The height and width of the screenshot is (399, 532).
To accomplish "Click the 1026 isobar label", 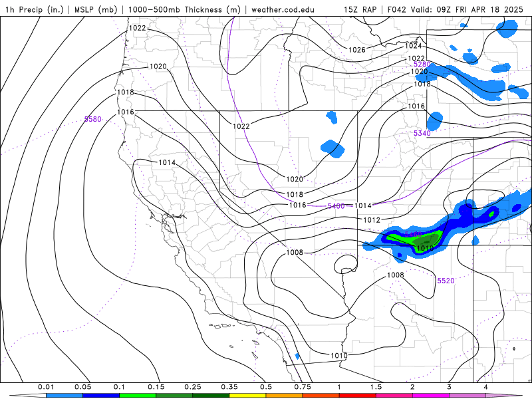I will click(357, 50).
